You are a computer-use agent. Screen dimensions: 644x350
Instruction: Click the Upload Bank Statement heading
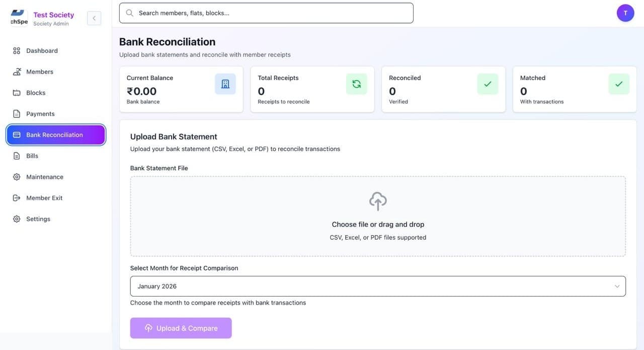pyautogui.click(x=174, y=137)
